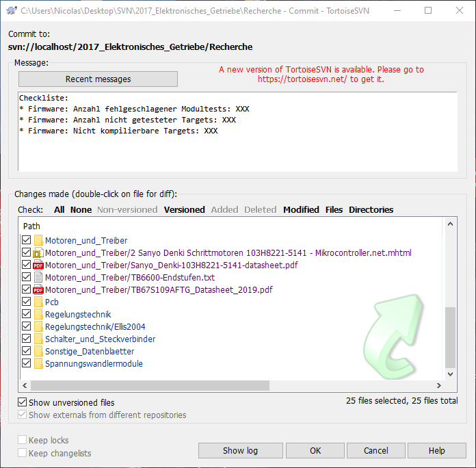Viewport: 476px width, 468px height.
Task: Click the '25 files selected, 25 files total' status
Action: tap(402, 400)
